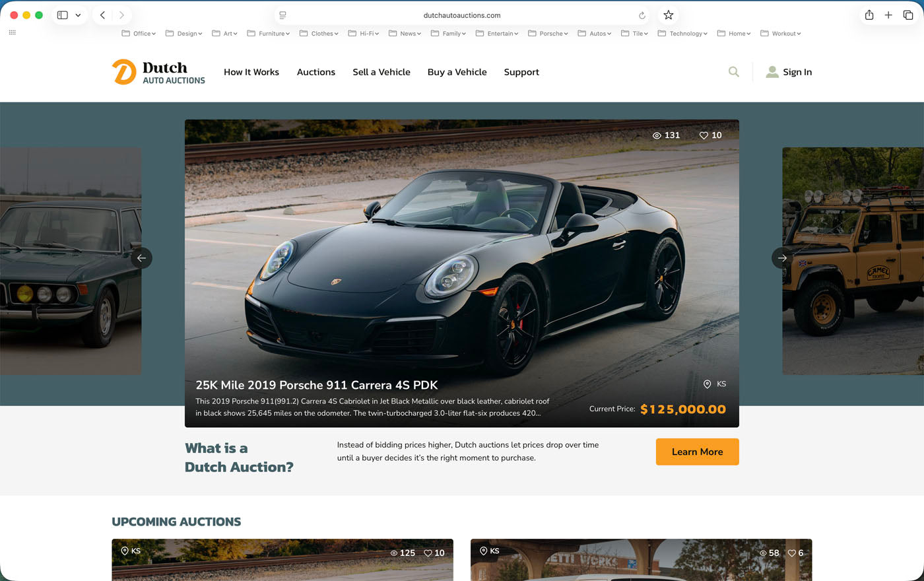Open Sell a Vehicle menu item
This screenshot has height=581, width=924.
click(381, 72)
